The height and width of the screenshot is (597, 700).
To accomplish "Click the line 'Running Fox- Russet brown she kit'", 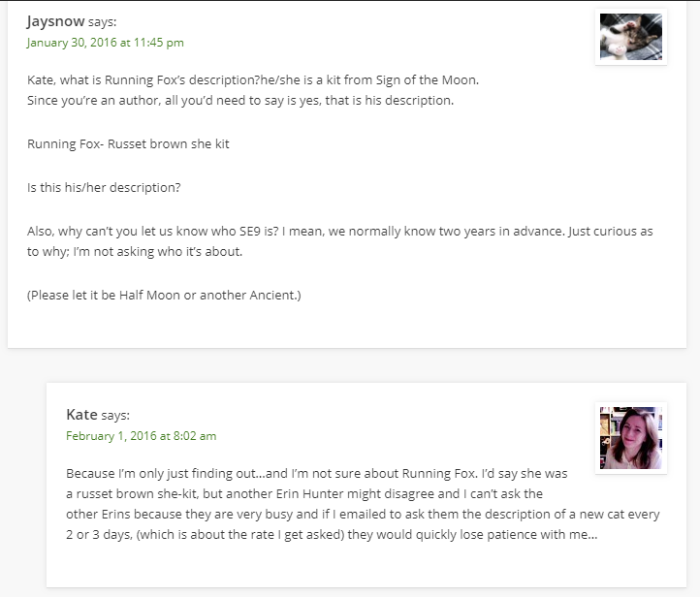I will [x=128, y=144].
